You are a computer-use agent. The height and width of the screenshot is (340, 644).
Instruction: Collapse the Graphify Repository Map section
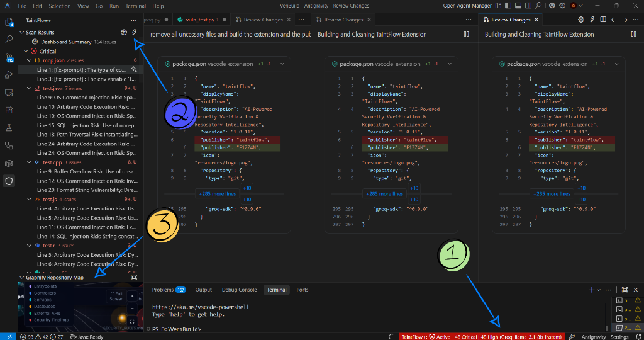(x=22, y=278)
